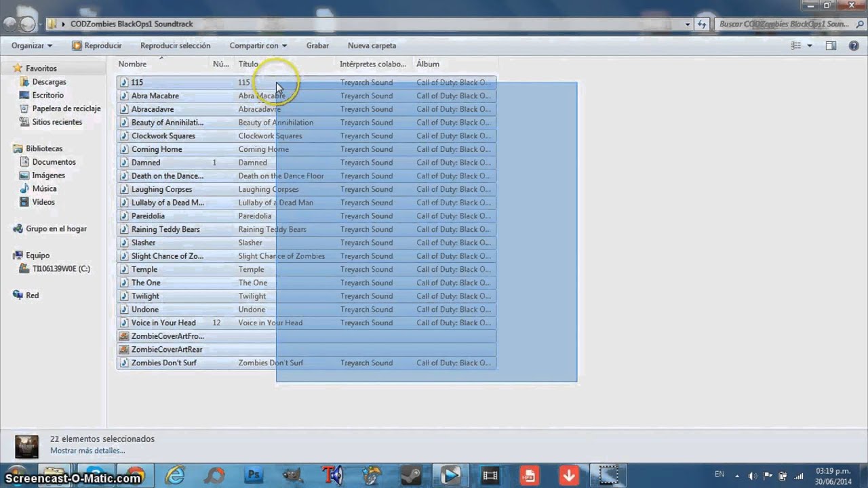Click Mostrar más detalles link
868x488 pixels.
(x=87, y=450)
